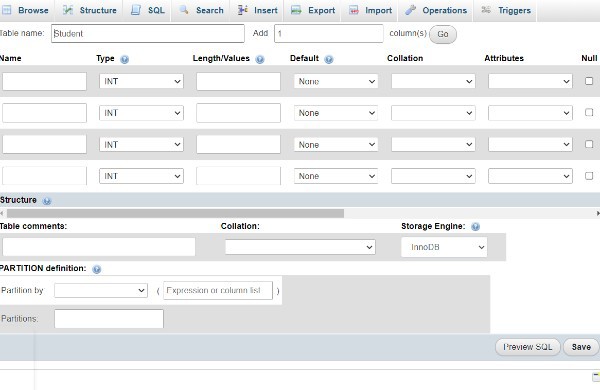Tick Null checkbox in fourth column row
Viewport: 600px width, 390px height.
pyautogui.click(x=589, y=176)
